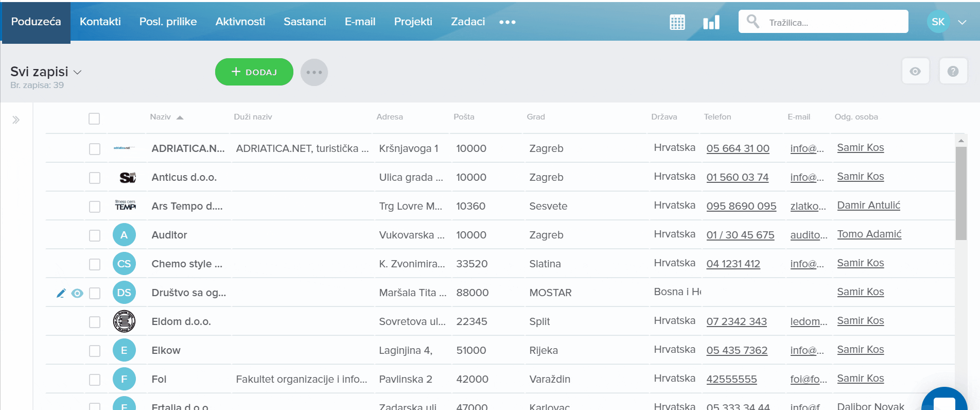Toggle the view eye icon in header

click(915, 72)
